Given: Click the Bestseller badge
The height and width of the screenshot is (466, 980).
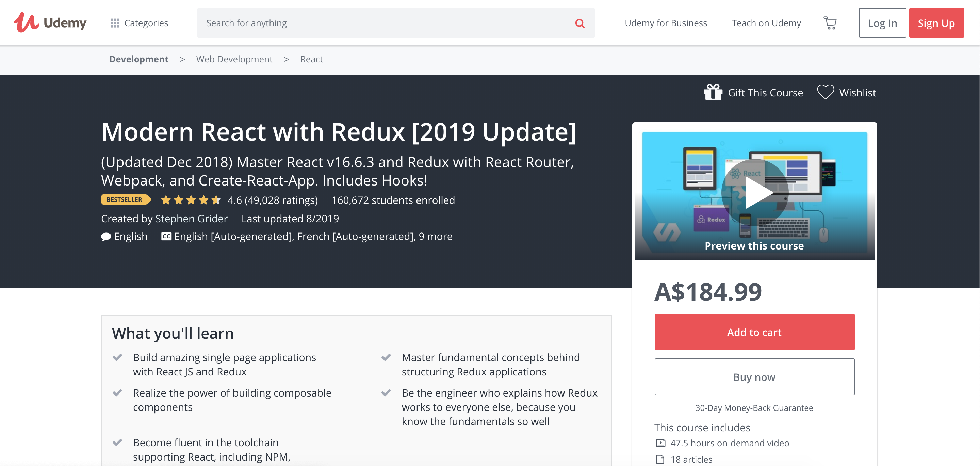Looking at the screenshot, I should click(125, 199).
